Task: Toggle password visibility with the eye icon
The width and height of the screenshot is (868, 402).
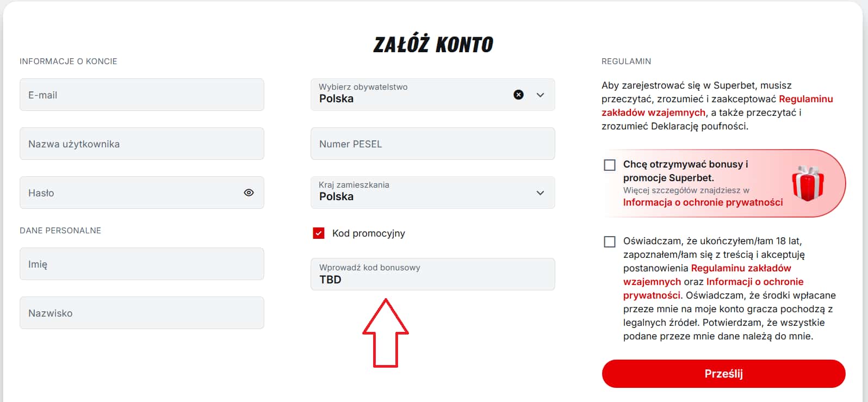Action: pos(249,193)
